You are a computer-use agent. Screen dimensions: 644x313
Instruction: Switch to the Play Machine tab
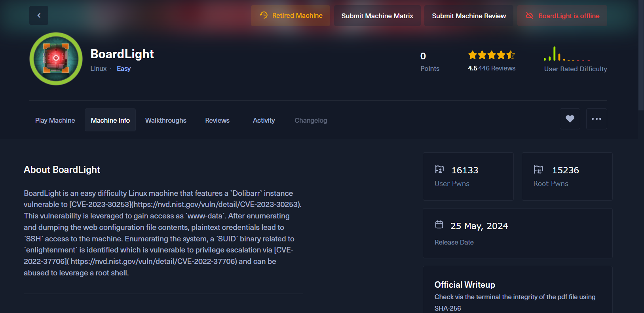tap(55, 120)
